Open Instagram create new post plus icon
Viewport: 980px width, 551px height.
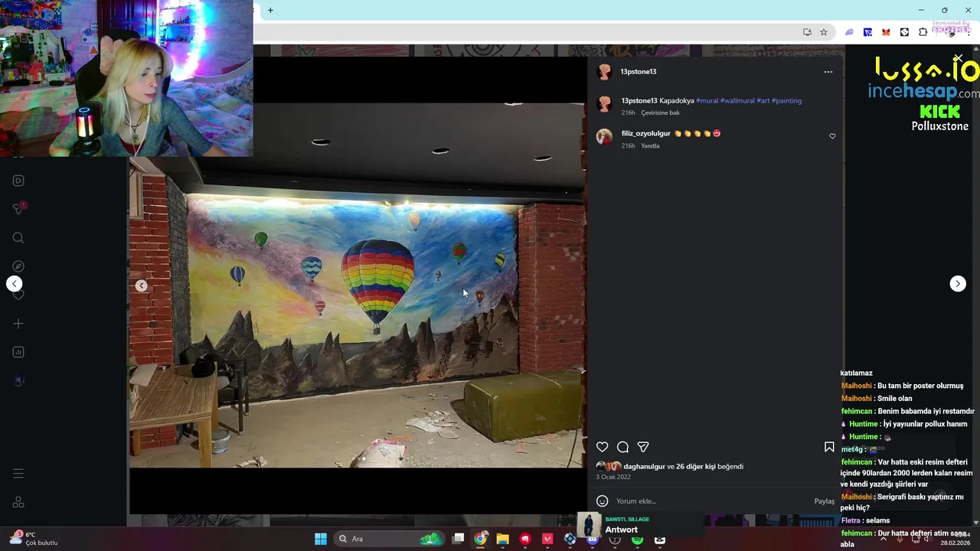(x=18, y=324)
